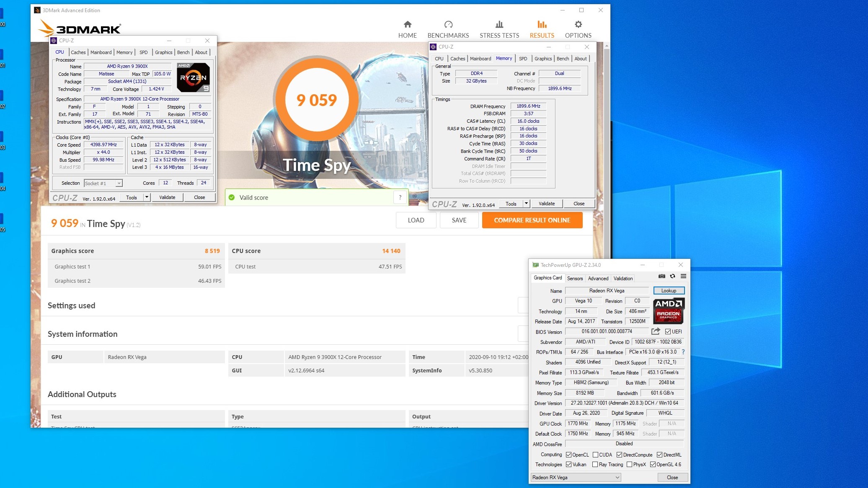Expand Tools dropdown arrow in CPU-Z Memory window
This screenshot has width=868, height=488.
526,204
